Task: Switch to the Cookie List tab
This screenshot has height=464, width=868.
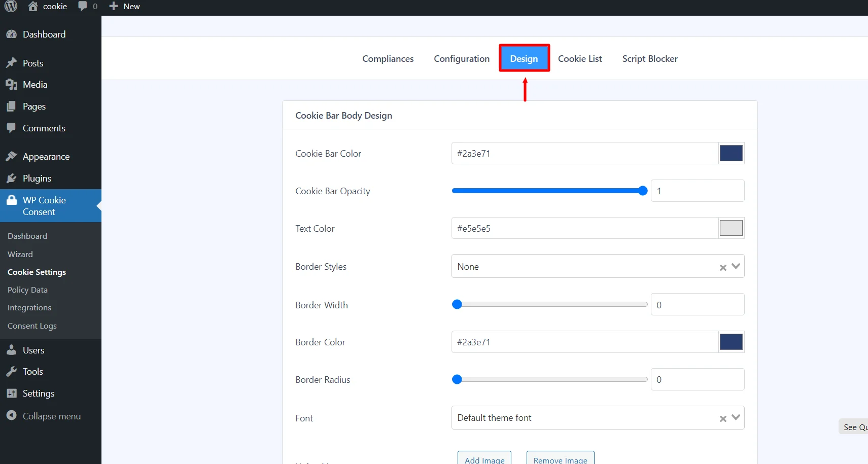Action: click(x=580, y=58)
